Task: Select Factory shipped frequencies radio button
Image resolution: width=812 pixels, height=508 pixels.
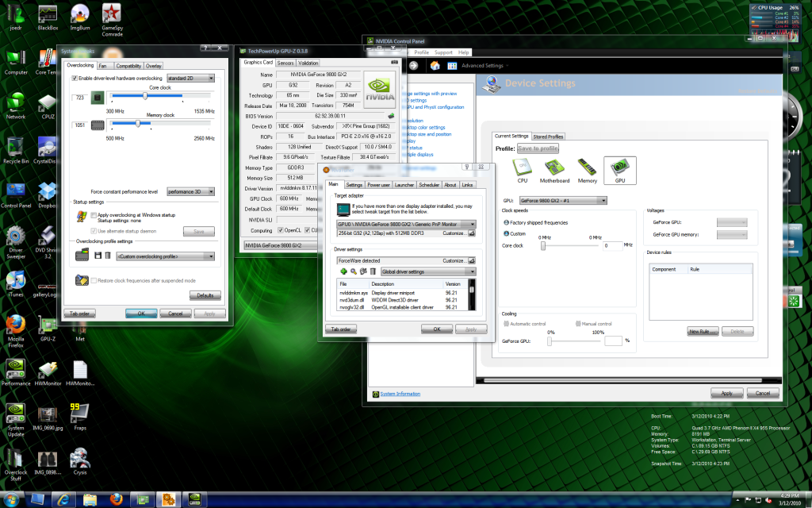Action: point(506,222)
